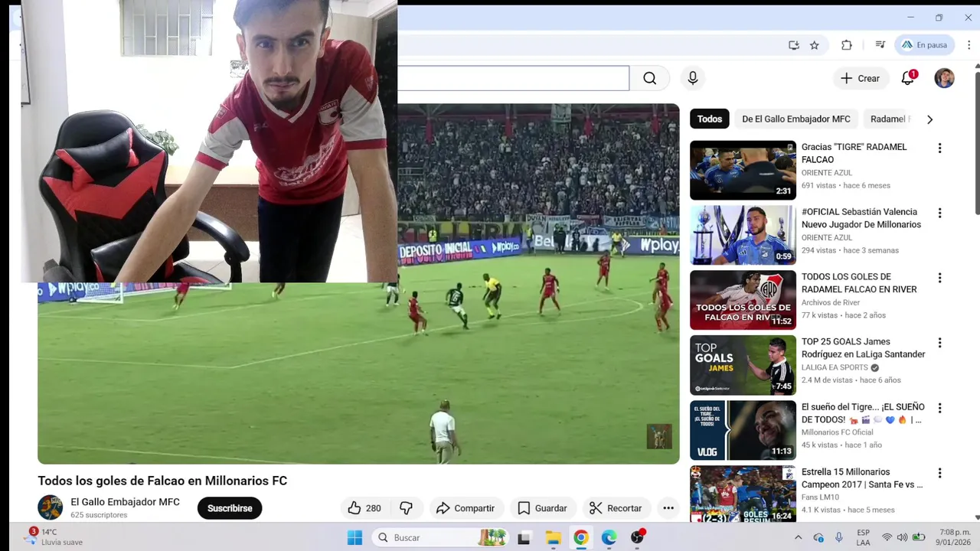This screenshot has height=551, width=980.
Task: Click OBS Studio taskbar icon
Action: pos(638,538)
